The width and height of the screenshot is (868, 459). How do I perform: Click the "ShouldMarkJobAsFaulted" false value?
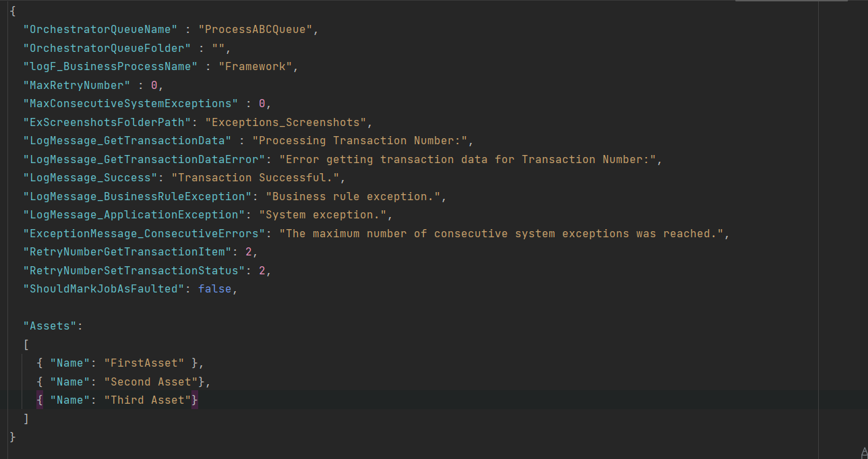click(x=214, y=288)
